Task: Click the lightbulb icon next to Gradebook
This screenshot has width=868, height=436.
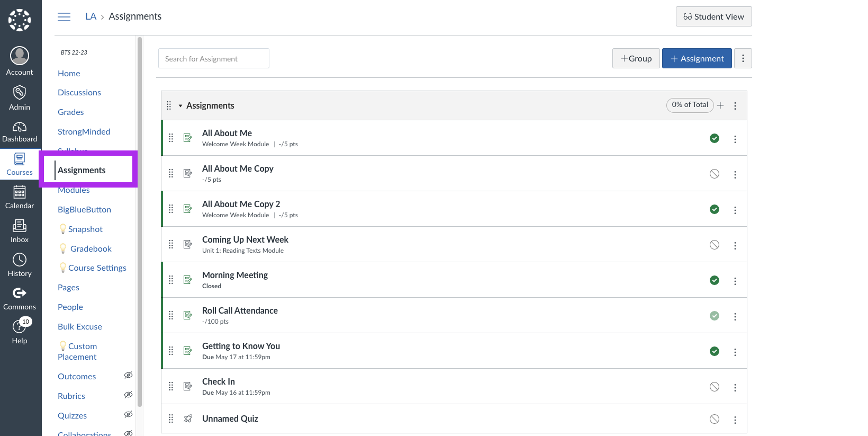Action: click(63, 248)
